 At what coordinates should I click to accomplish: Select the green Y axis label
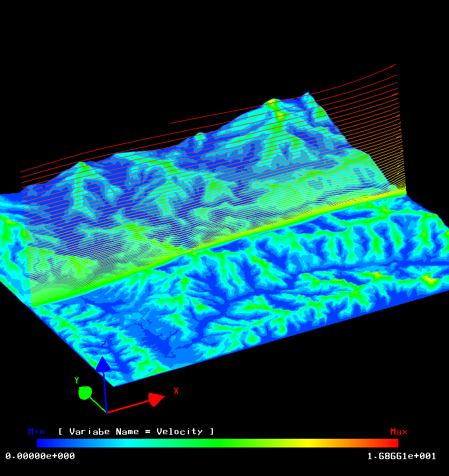click(77, 381)
